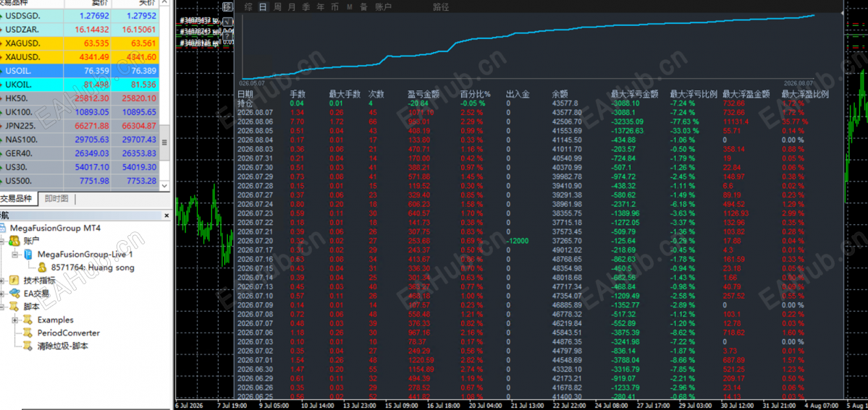Select the GER40. symbol row
The height and width of the screenshot is (410, 868).
[80, 154]
